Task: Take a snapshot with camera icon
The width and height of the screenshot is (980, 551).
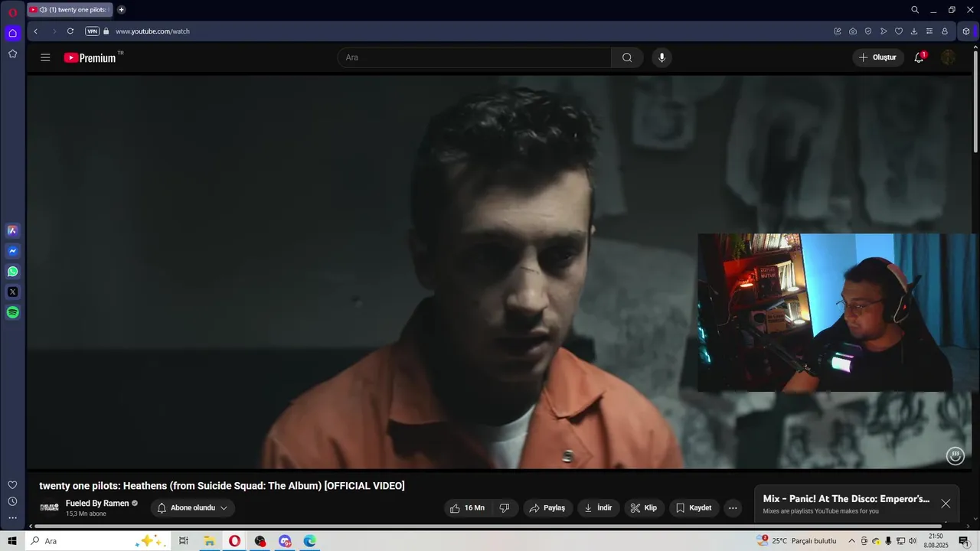Action: coord(853,31)
